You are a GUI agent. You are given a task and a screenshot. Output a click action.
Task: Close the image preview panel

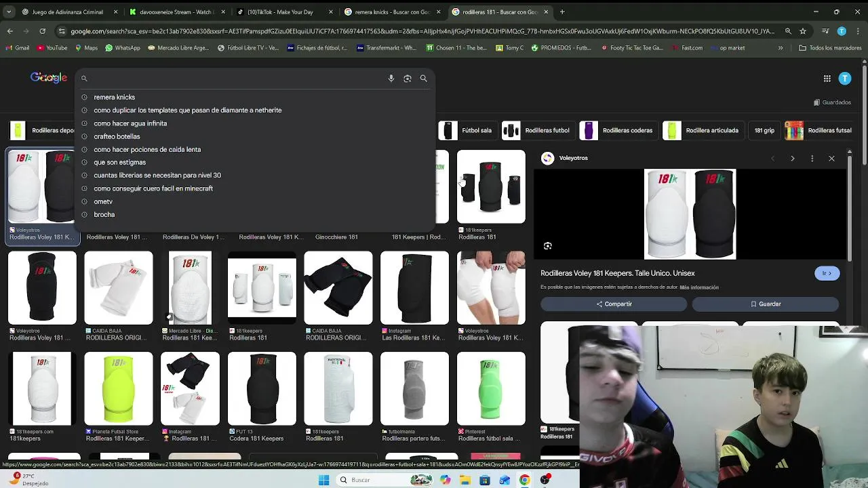831,159
